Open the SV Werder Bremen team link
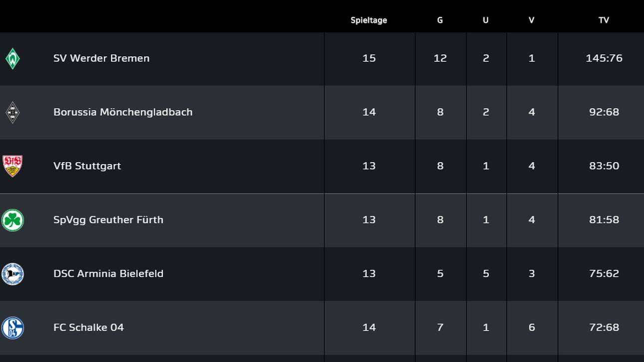Viewport: 644px width, 362px height. 101,58
